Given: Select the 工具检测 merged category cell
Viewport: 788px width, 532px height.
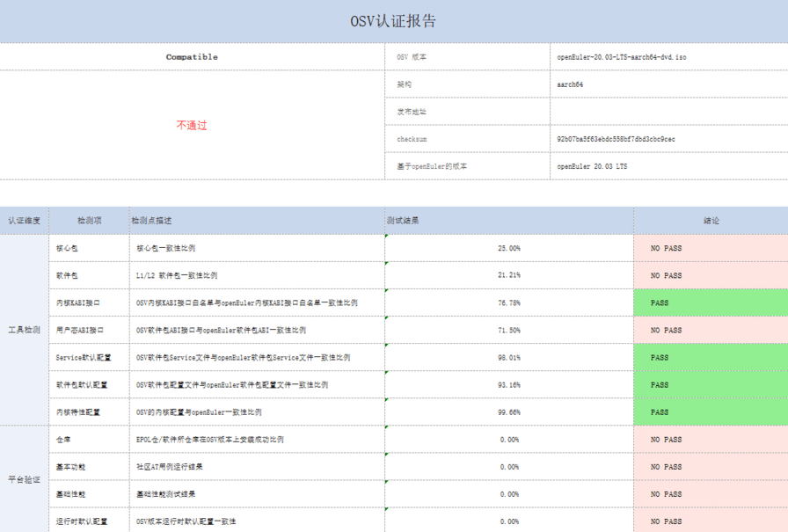Looking at the screenshot, I should (x=25, y=330).
